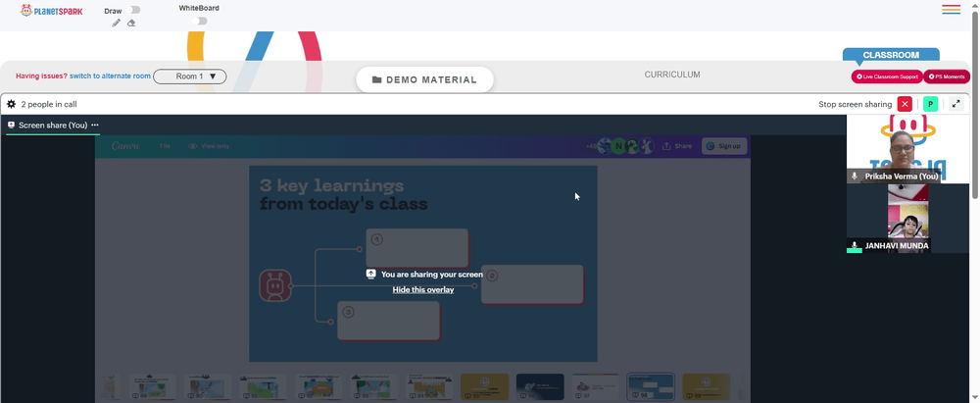Select slide thumbnail 99

point(706,387)
